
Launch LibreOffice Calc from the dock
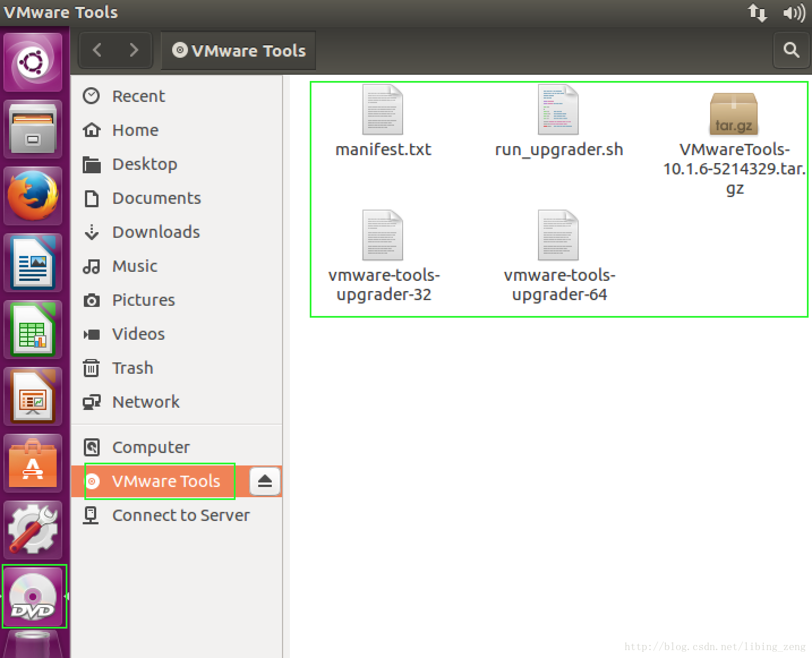[x=33, y=330]
